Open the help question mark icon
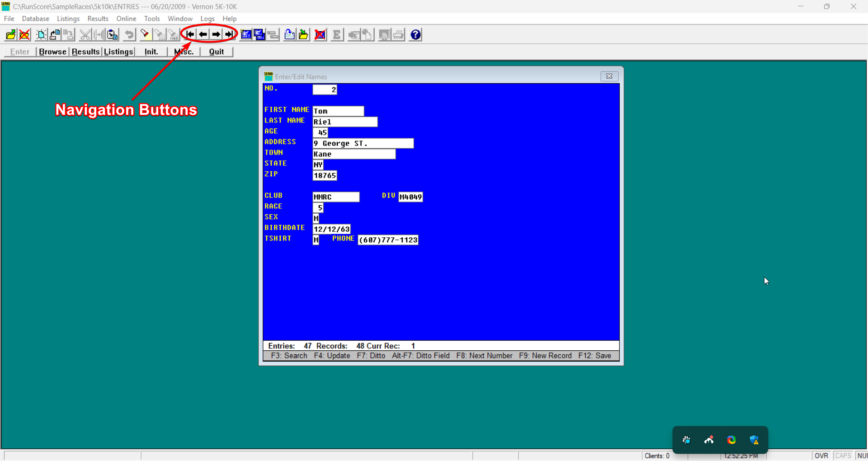The image size is (868, 461). (x=415, y=35)
